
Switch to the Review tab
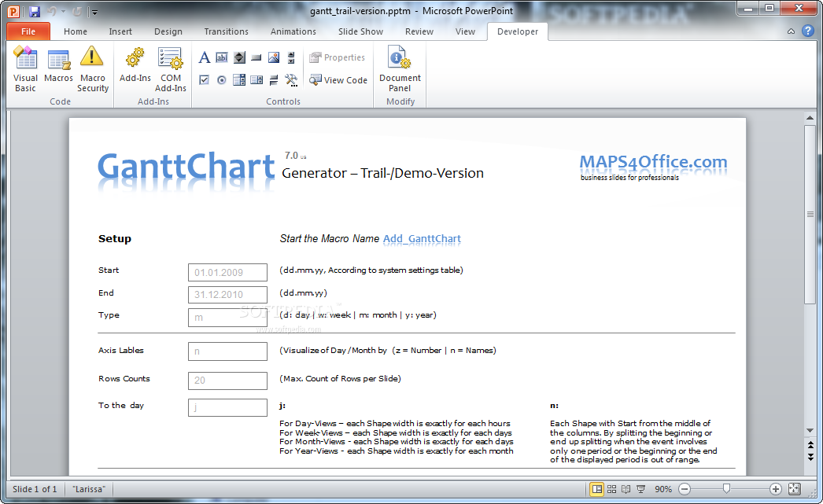(419, 31)
